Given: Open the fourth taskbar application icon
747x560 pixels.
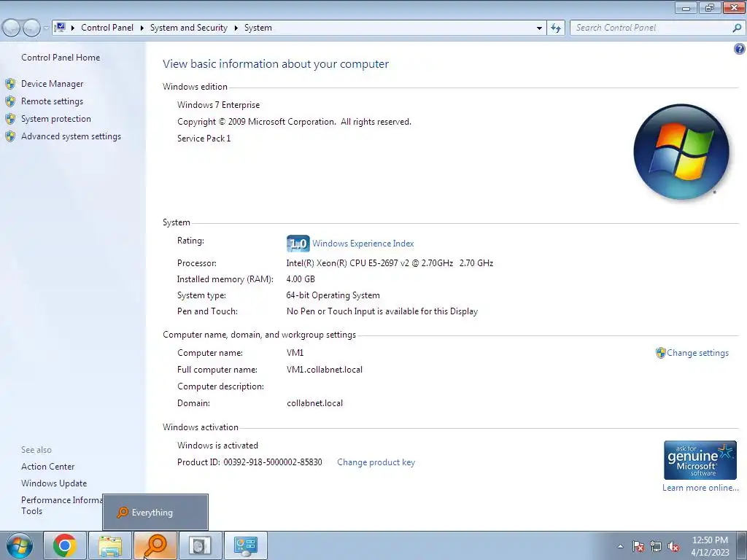Looking at the screenshot, I should 200,545.
